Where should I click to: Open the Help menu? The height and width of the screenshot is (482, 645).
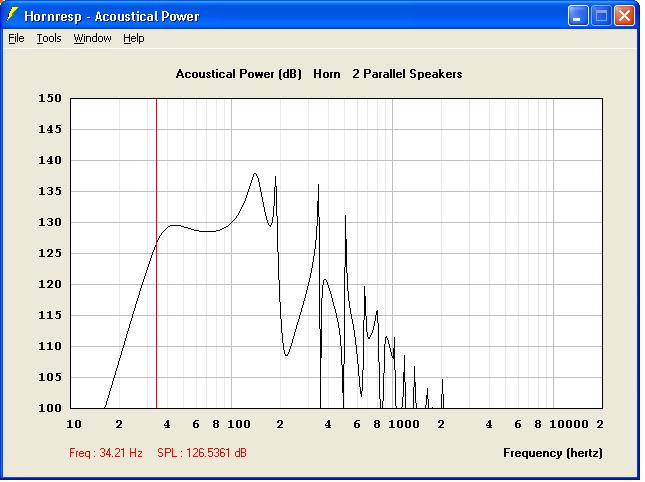pos(134,38)
